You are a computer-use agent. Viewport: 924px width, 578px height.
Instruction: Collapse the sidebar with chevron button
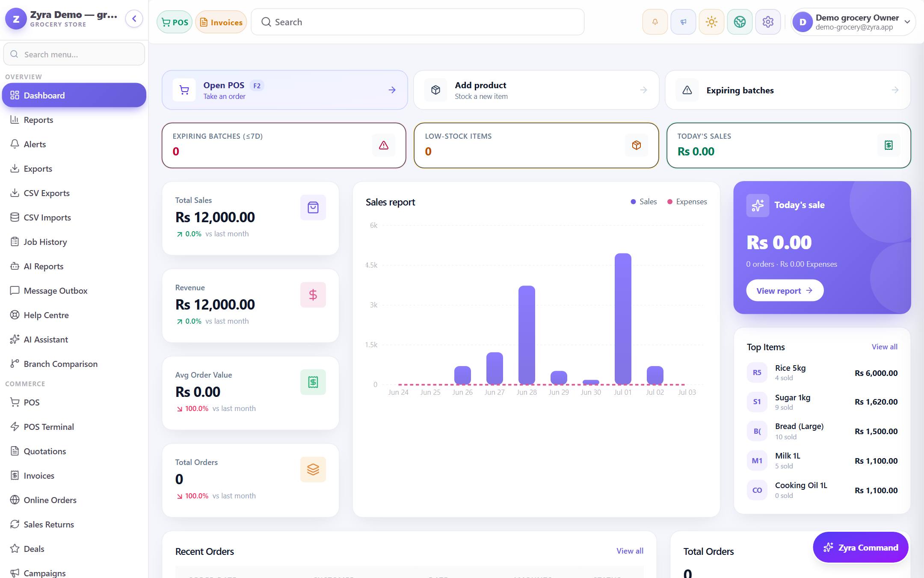click(x=134, y=19)
